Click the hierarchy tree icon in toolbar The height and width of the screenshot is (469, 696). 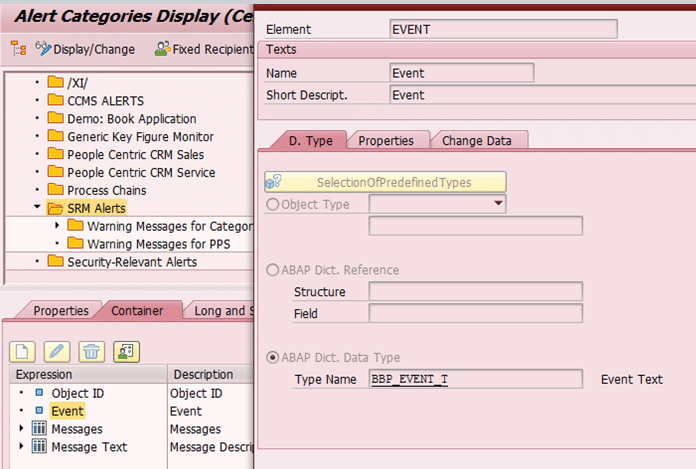pos(18,48)
